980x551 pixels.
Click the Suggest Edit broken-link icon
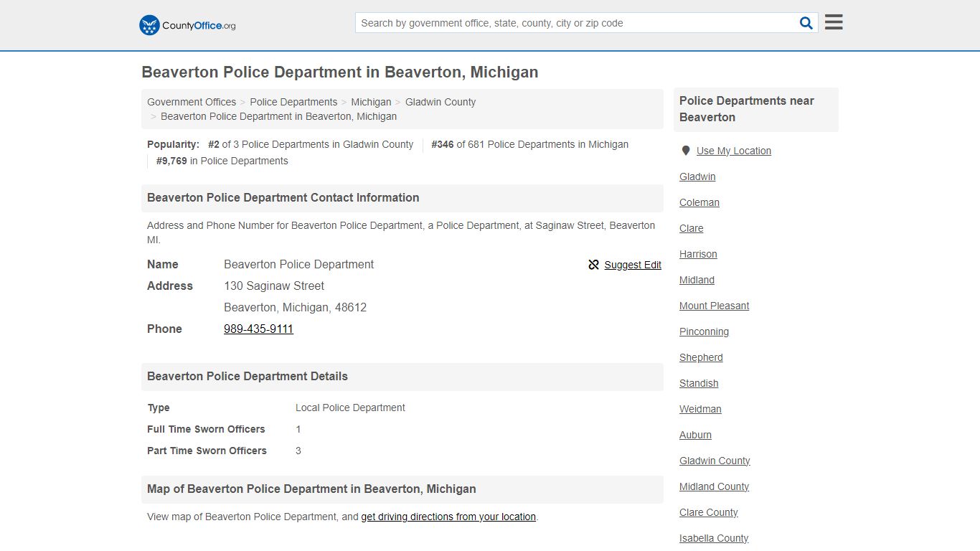(x=593, y=265)
